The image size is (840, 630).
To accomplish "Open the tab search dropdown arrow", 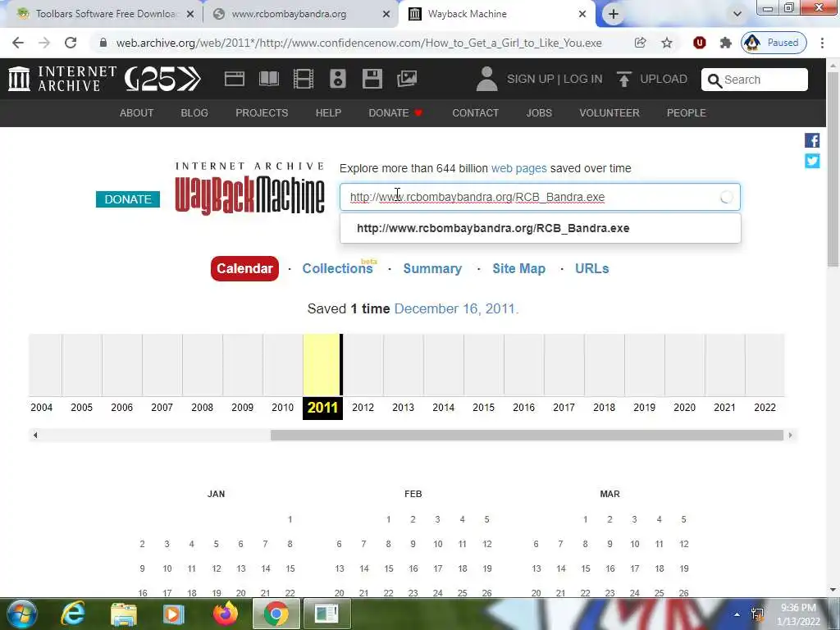I will (x=737, y=14).
